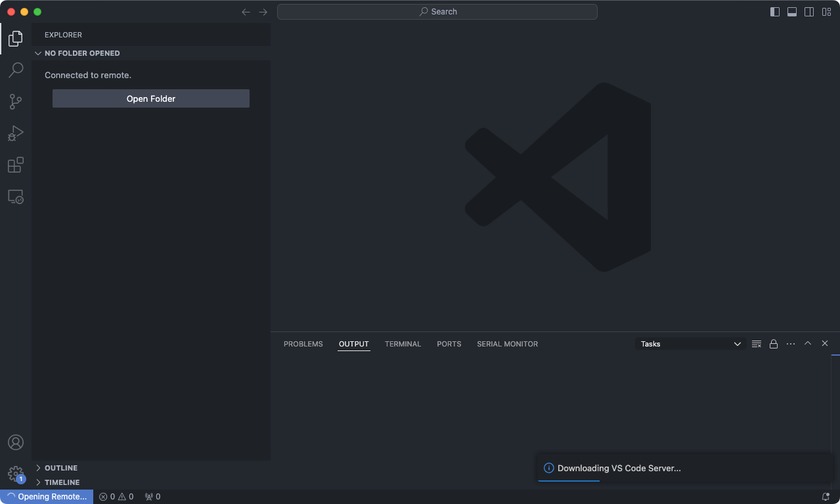Screen dimensions: 840x504
Task: Maximize the panel with the up chevron
Action: coord(808,344)
